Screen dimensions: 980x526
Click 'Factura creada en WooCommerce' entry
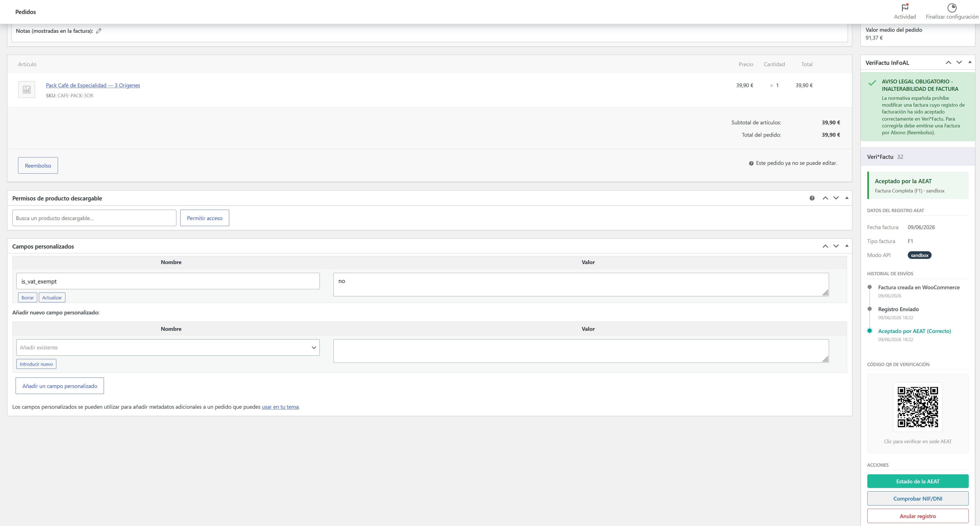point(919,287)
